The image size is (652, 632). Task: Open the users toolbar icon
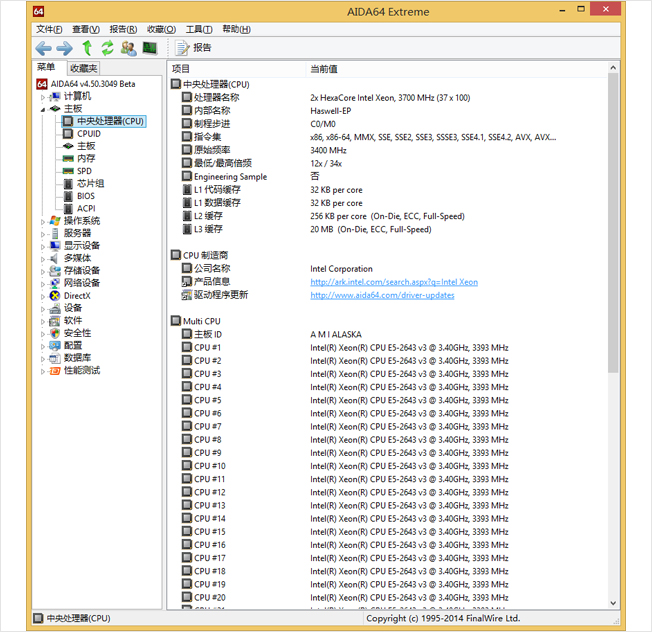(x=128, y=48)
